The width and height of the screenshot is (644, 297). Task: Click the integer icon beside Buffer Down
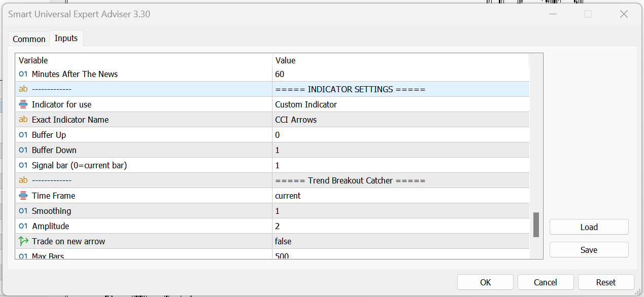tap(23, 150)
